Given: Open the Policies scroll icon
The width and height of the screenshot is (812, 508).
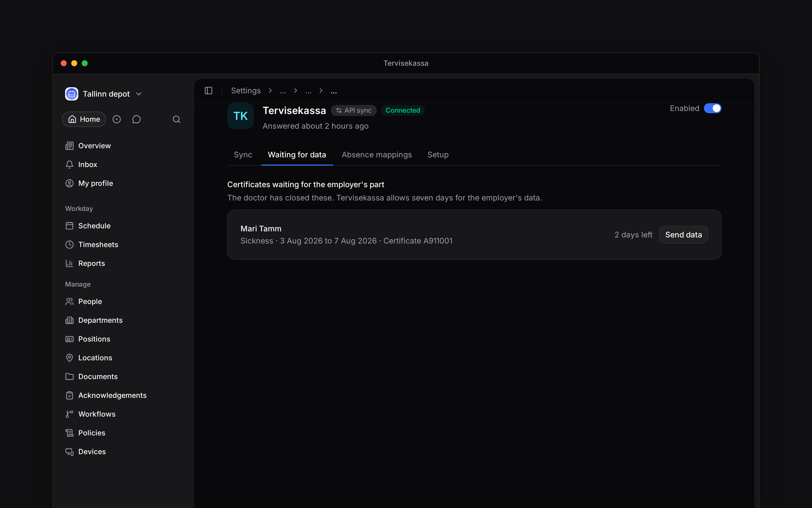Looking at the screenshot, I should 70,433.
